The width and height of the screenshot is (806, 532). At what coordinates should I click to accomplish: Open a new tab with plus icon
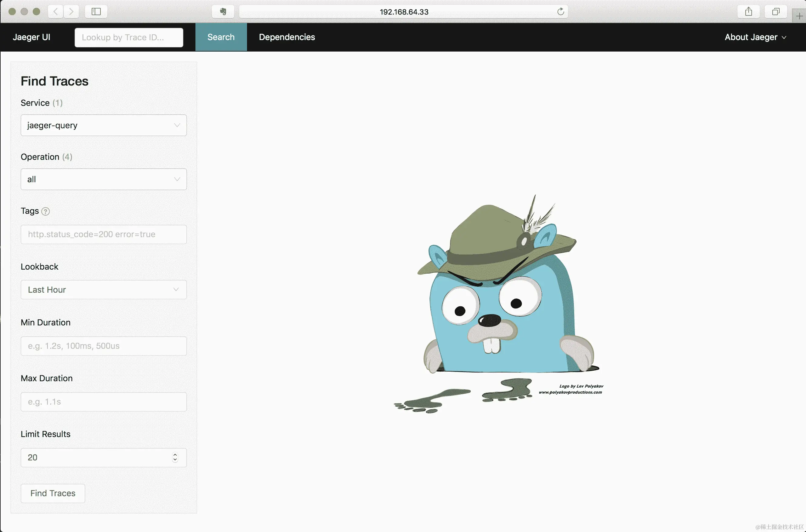click(799, 16)
